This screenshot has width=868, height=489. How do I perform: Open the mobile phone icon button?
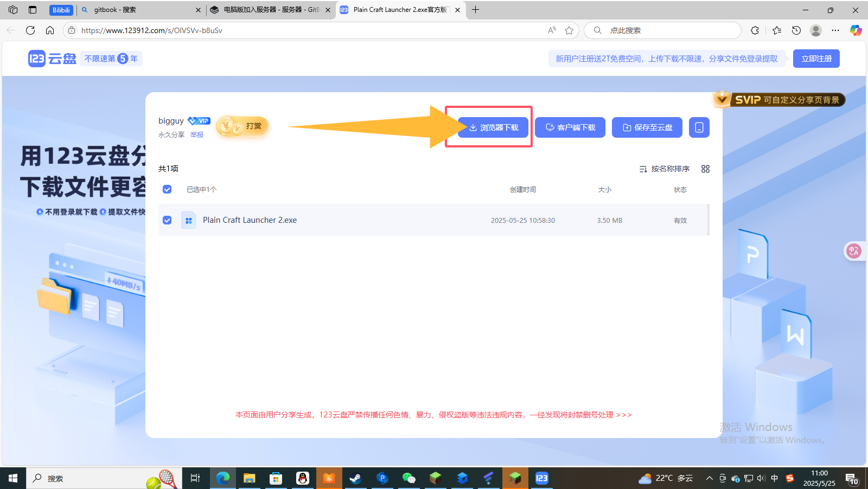(699, 127)
